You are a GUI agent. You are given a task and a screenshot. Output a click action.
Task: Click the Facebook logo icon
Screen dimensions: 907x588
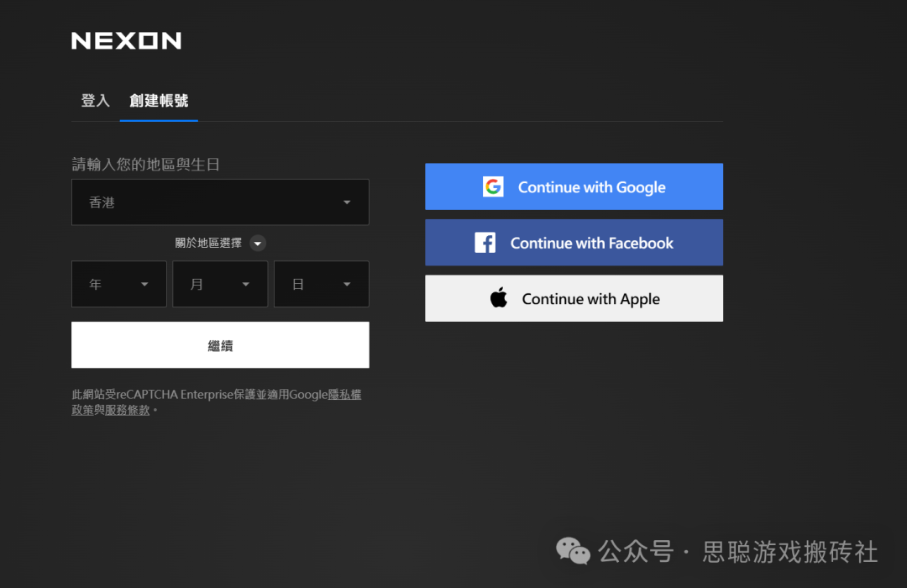pyautogui.click(x=485, y=243)
